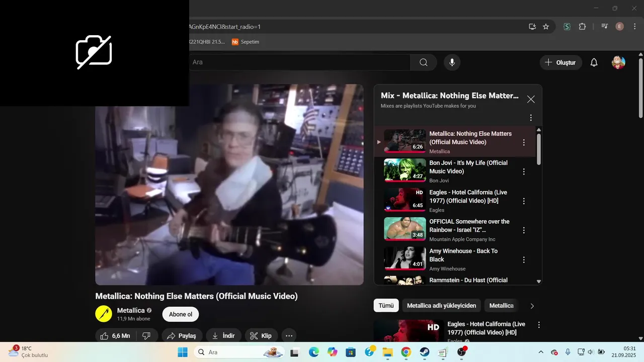Click the browser address bar URL

point(224,27)
